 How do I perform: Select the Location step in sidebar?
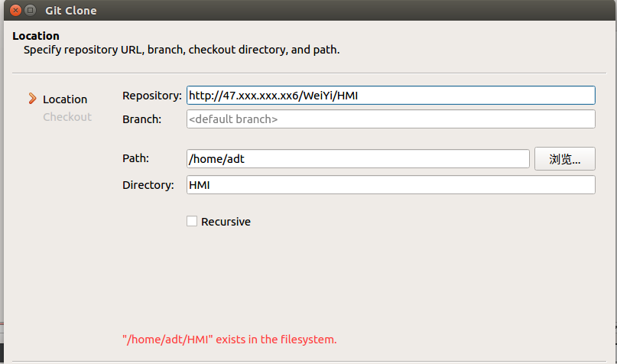pyautogui.click(x=65, y=99)
